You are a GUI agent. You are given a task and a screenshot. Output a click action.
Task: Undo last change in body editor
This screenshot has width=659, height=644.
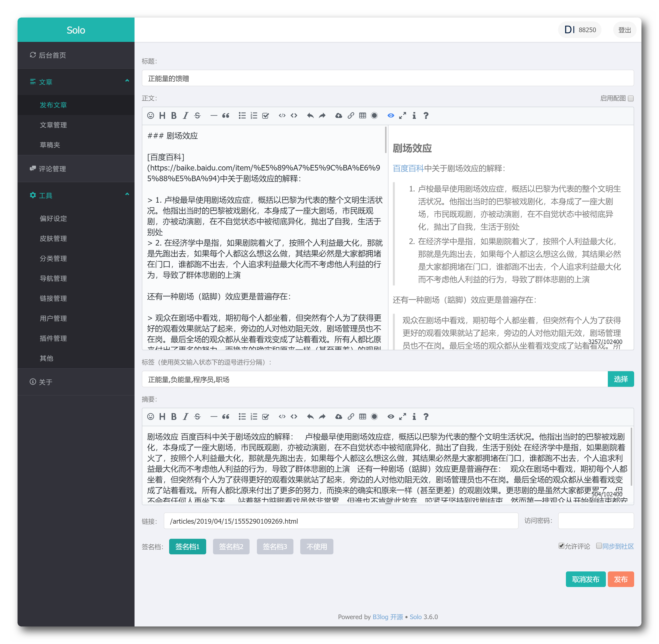(x=310, y=116)
